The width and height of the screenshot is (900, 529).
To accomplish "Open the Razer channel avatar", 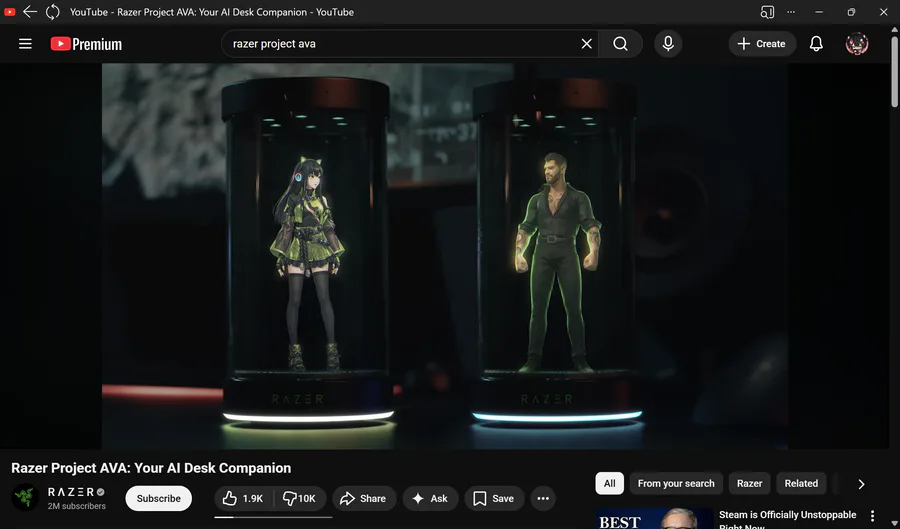I will coord(25,497).
